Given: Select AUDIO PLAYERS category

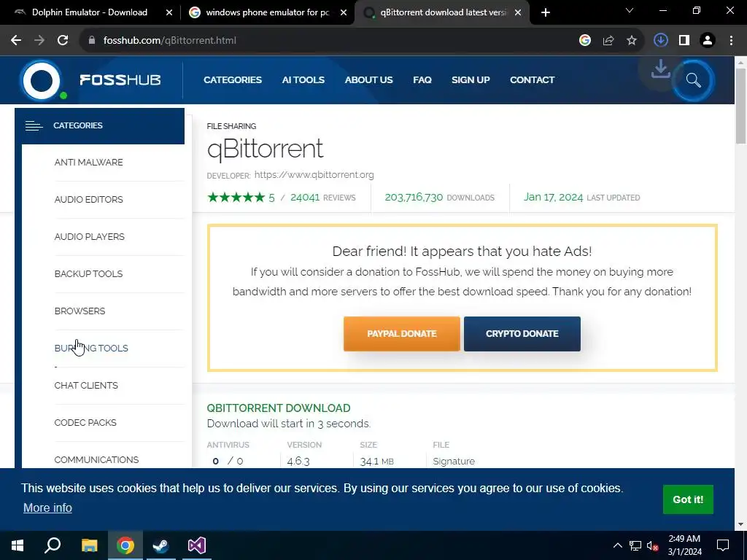Looking at the screenshot, I should point(90,237).
